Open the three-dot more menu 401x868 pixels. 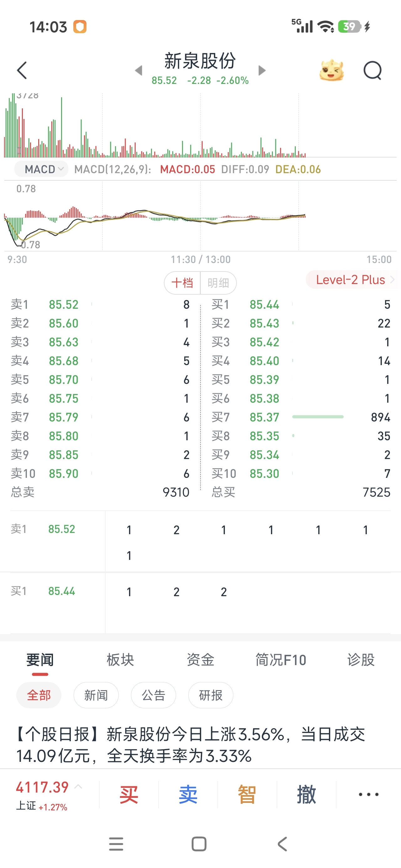(x=368, y=794)
